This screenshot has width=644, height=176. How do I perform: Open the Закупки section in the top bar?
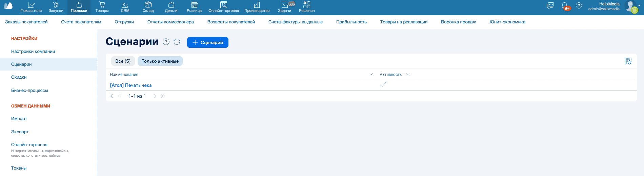[56, 7]
